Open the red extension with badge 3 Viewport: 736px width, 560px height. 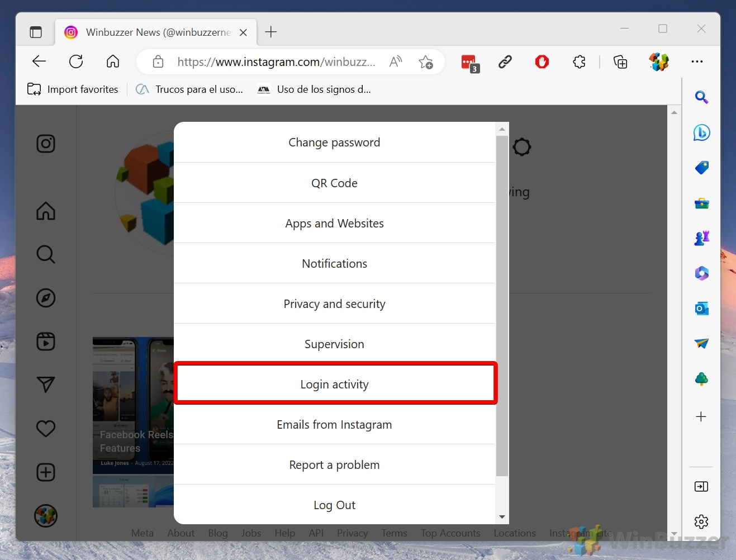pyautogui.click(x=469, y=63)
